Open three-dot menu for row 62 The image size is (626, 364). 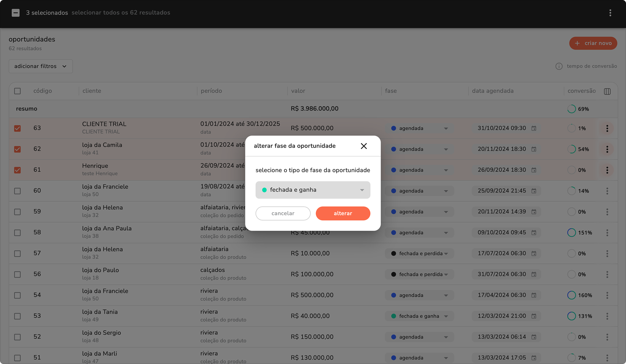607,149
